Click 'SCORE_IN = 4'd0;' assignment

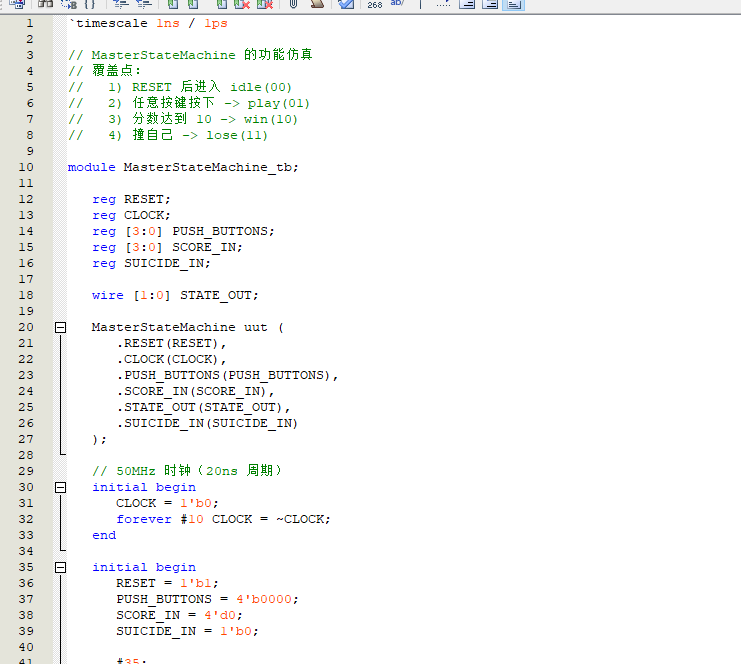pyautogui.click(x=180, y=615)
